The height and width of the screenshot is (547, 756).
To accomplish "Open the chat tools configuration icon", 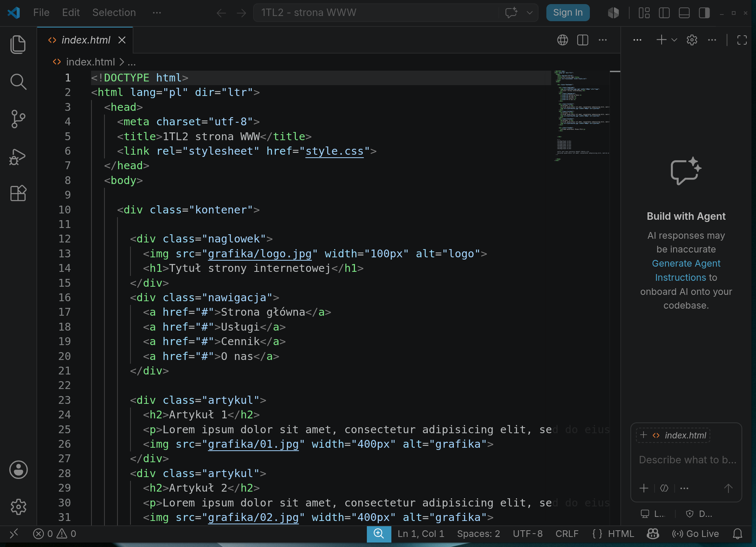I will pos(664,488).
